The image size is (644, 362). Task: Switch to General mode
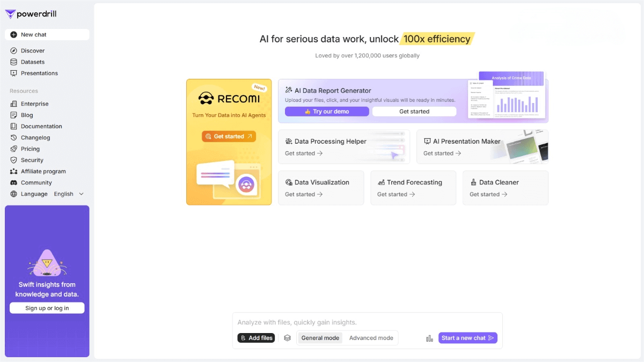tap(320, 338)
